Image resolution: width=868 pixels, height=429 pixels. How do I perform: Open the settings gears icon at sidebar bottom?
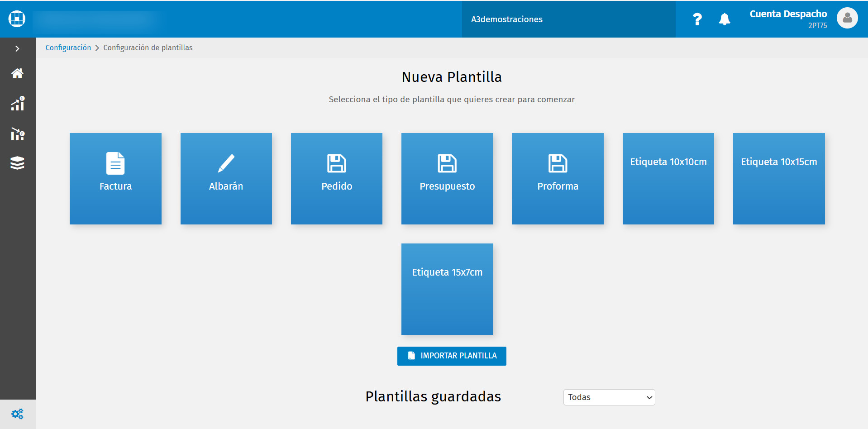17,414
